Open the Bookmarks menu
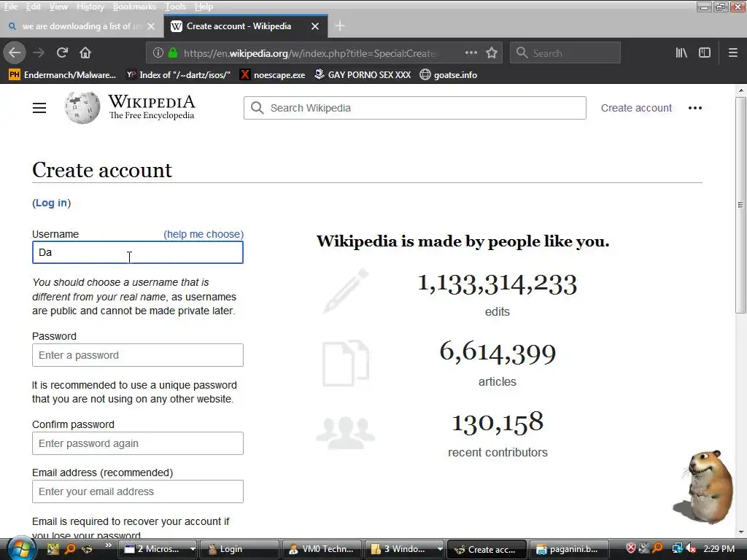This screenshot has height=560, width=747. click(x=134, y=7)
